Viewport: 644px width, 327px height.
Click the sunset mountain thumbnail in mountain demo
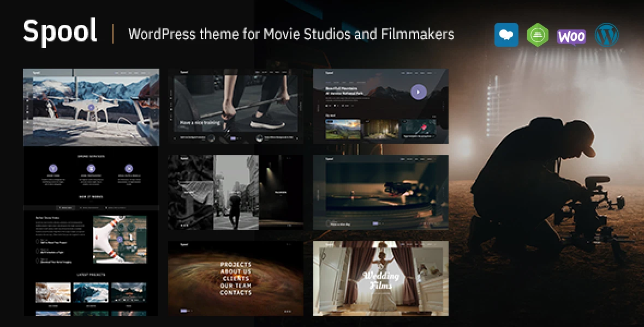coord(343,129)
